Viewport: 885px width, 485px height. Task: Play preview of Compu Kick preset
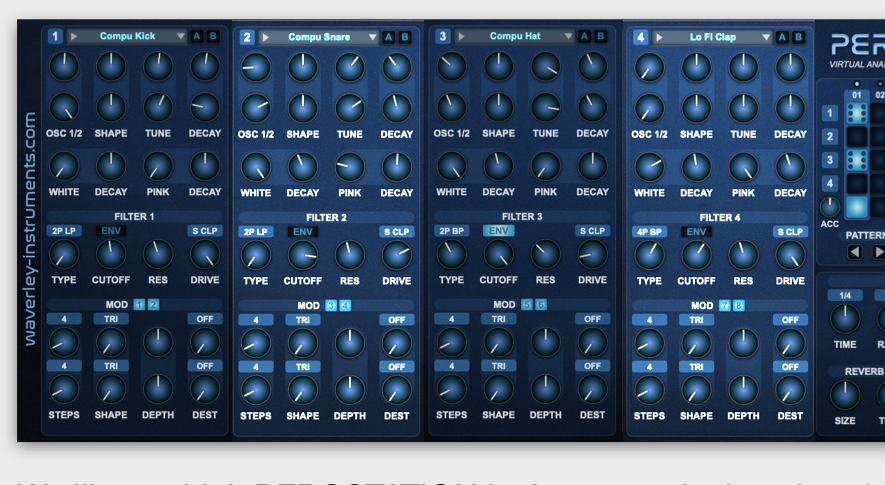(73, 36)
